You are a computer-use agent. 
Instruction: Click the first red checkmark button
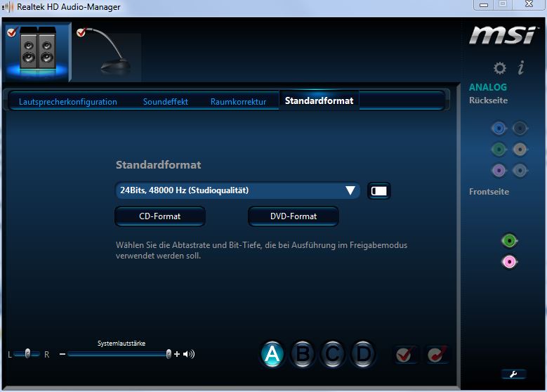click(x=405, y=355)
